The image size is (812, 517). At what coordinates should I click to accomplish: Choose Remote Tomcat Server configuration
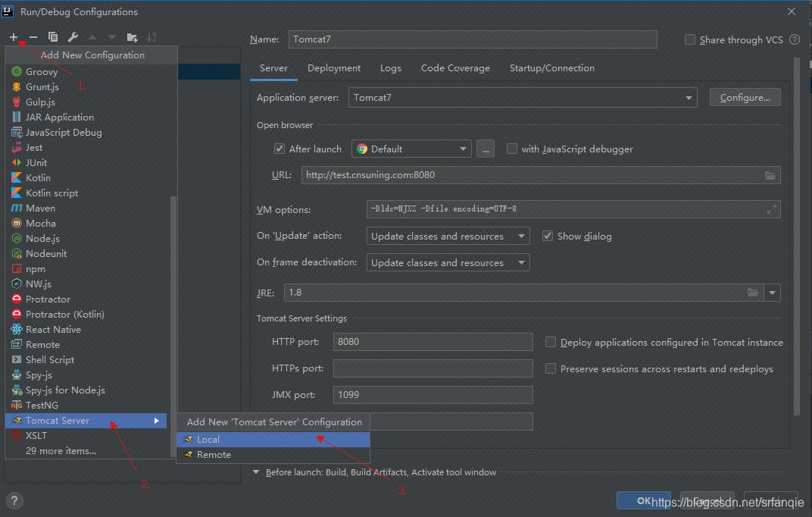pos(273,454)
